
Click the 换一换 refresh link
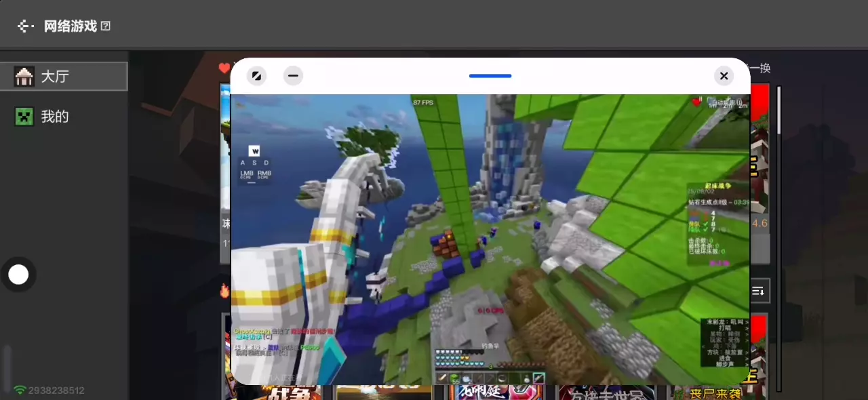point(760,68)
